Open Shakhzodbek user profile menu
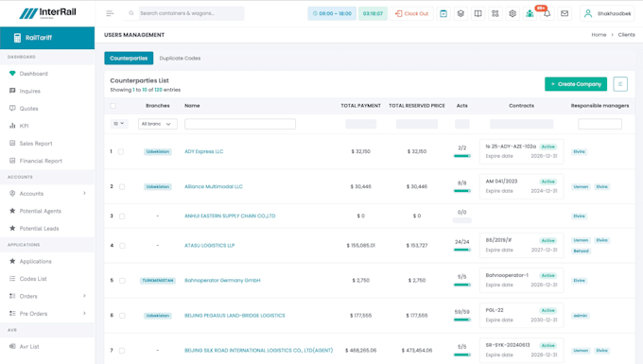 (607, 13)
